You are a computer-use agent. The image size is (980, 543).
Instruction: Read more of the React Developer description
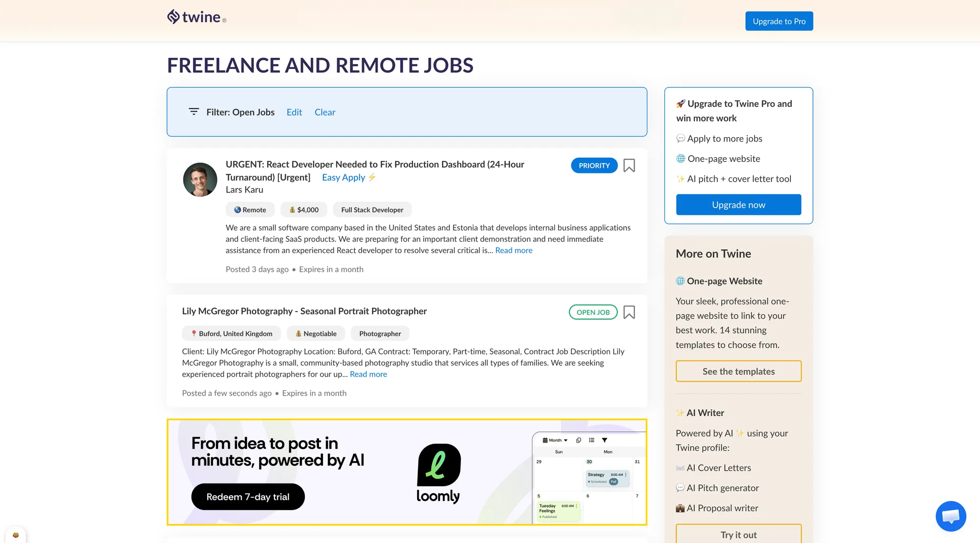click(x=514, y=250)
